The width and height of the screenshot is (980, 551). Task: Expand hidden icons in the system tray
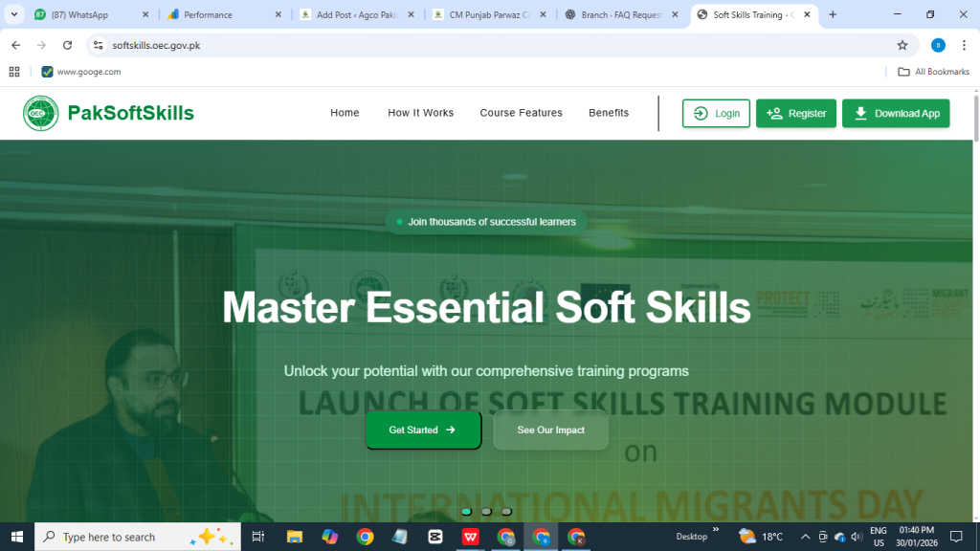pos(805,537)
